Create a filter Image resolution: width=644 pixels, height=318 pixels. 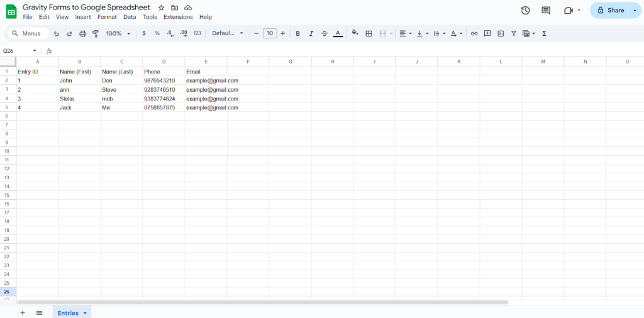513,34
